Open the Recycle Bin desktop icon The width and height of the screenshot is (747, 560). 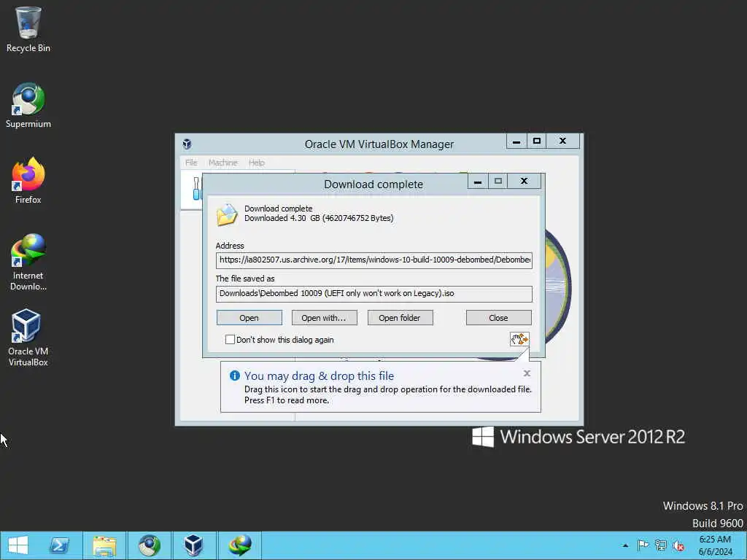tap(28, 29)
